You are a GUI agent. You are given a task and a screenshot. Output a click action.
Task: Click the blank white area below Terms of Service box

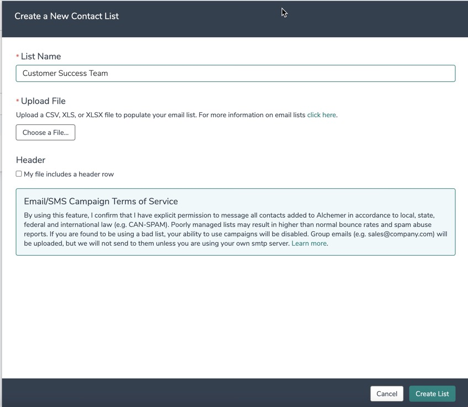pos(235,317)
